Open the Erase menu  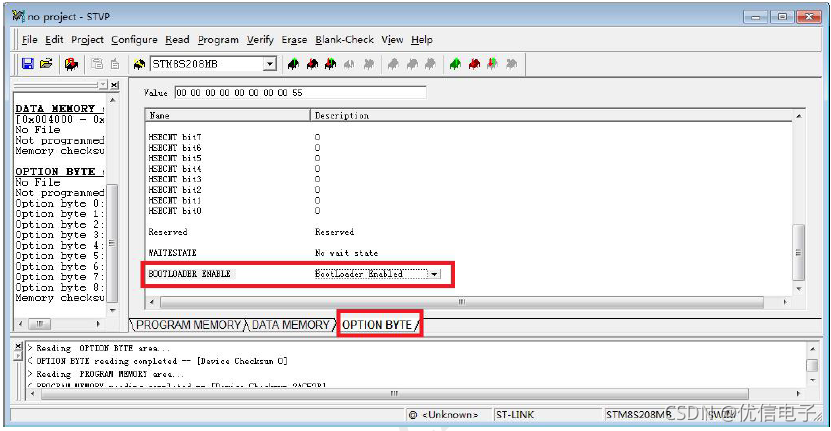[x=294, y=40]
